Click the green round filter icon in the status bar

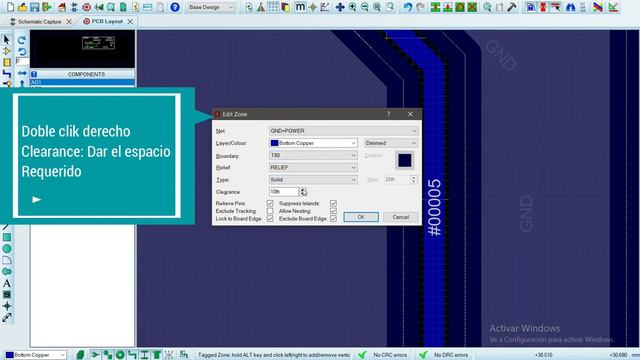(x=120, y=355)
